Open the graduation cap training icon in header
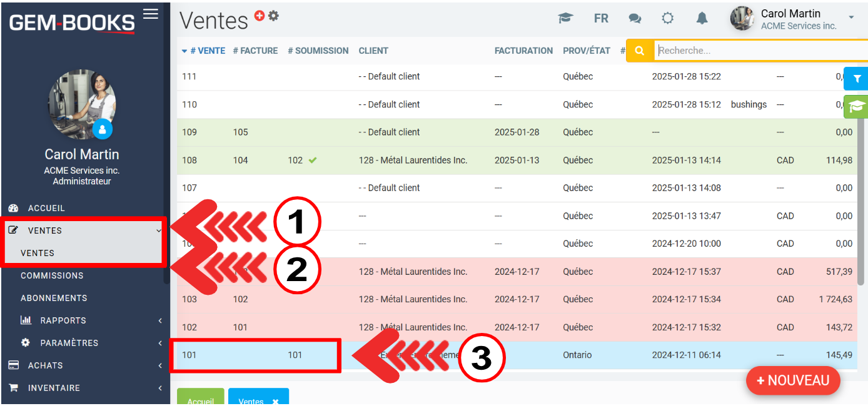 (565, 19)
